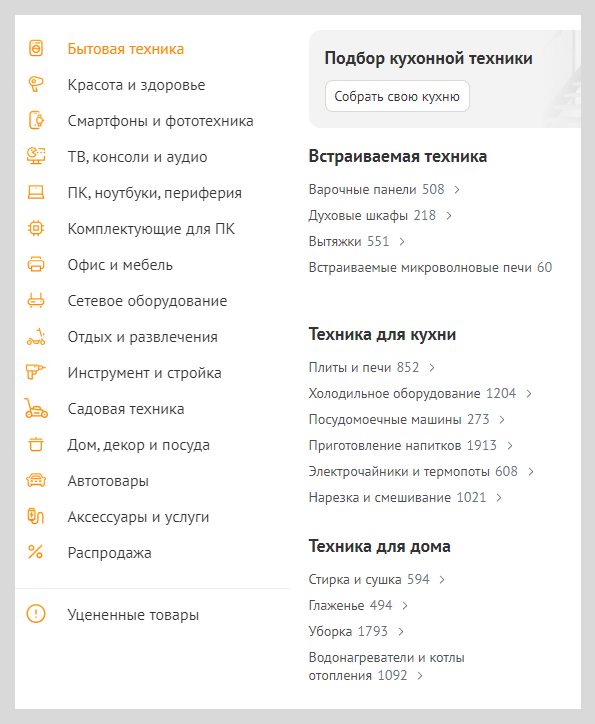
Task: Choose Отдых и развлечения category
Action: click(x=143, y=337)
